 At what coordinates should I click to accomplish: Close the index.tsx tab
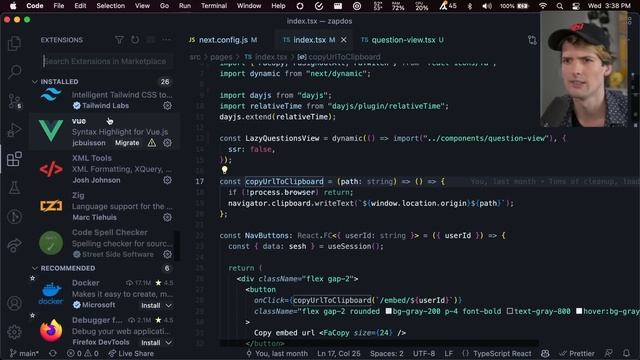pos(344,40)
